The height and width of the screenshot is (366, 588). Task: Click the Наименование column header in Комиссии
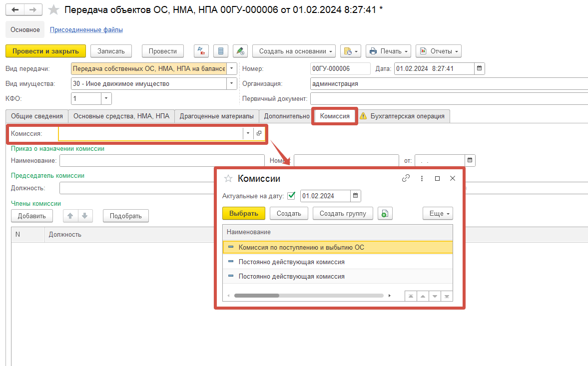(338, 232)
